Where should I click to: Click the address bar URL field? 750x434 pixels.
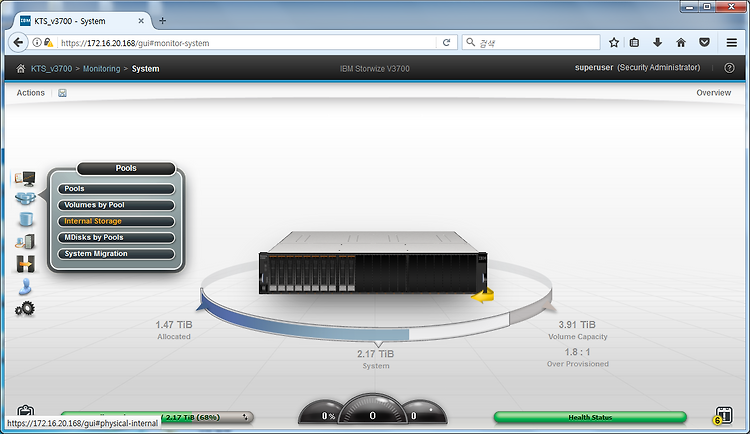247,43
